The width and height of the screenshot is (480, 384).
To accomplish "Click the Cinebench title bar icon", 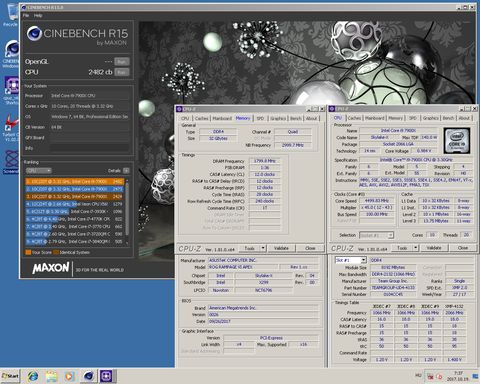I will coord(23,7).
